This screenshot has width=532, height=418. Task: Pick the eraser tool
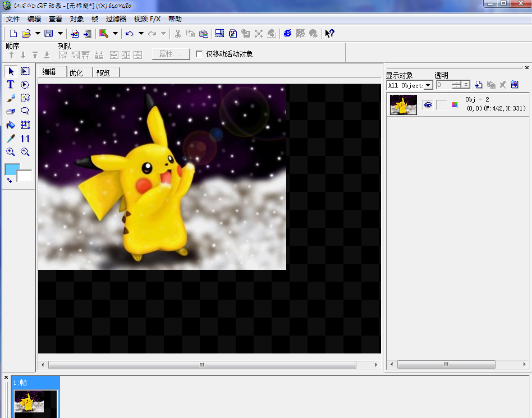[x=11, y=111]
